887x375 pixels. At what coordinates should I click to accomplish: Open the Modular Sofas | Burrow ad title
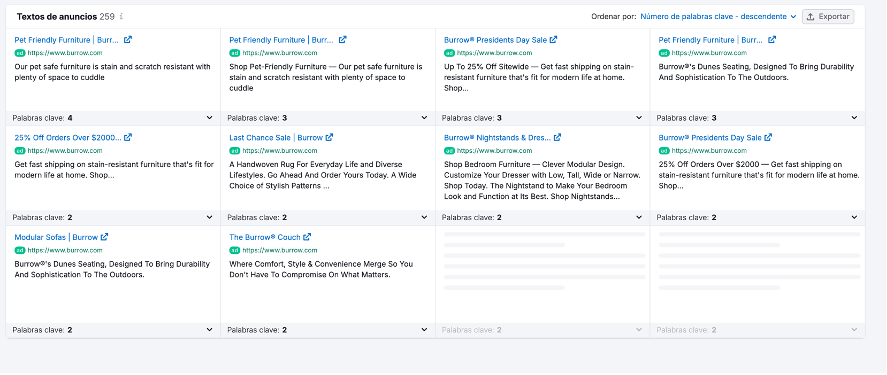(56, 237)
